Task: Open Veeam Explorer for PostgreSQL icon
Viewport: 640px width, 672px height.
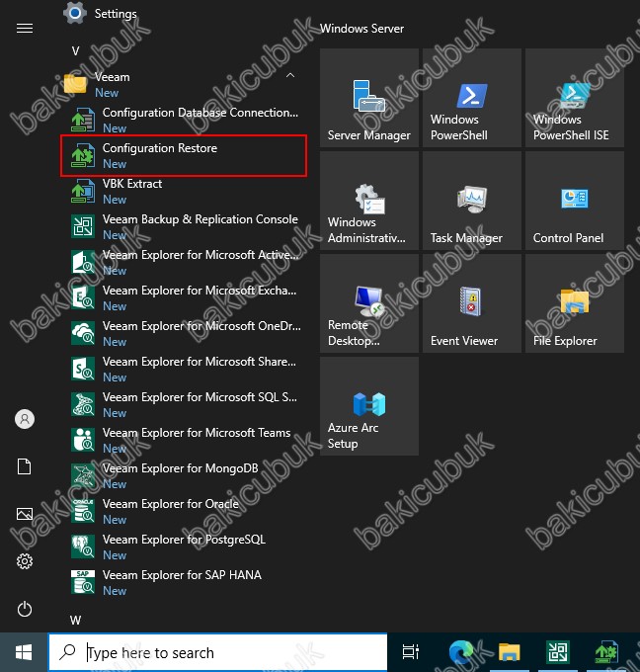Action: pos(83,546)
